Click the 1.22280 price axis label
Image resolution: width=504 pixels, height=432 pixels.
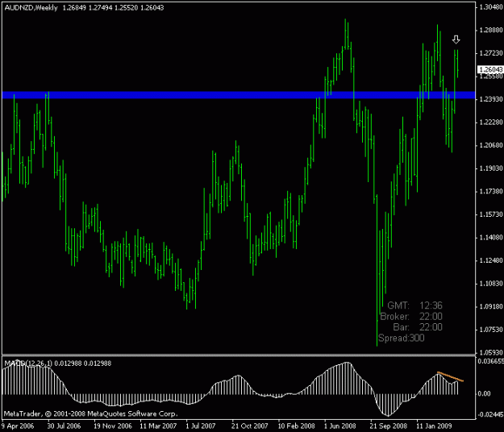point(491,123)
